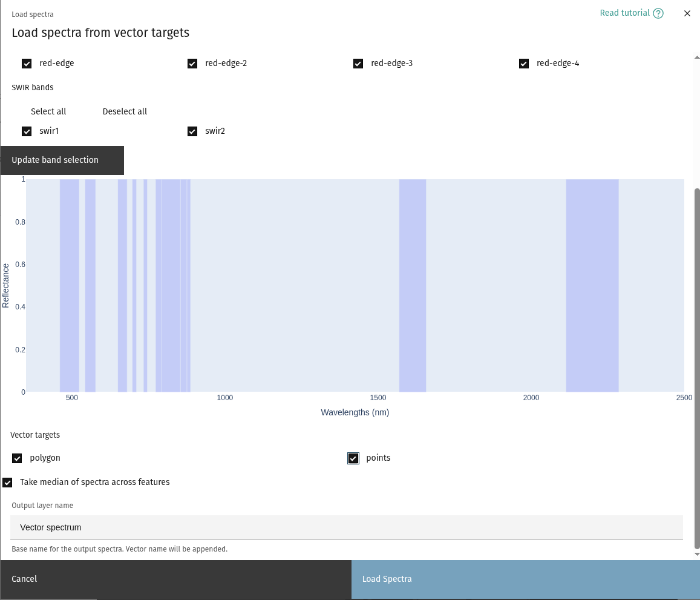Toggle the red-edge-2 band checkbox
The width and height of the screenshot is (700, 600).
point(192,64)
